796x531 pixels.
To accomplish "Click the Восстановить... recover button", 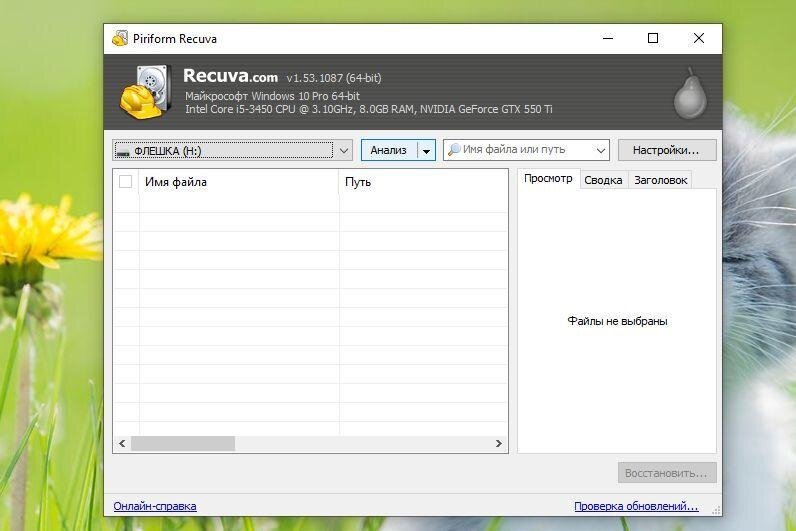I will pyautogui.click(x=667, y=473).
